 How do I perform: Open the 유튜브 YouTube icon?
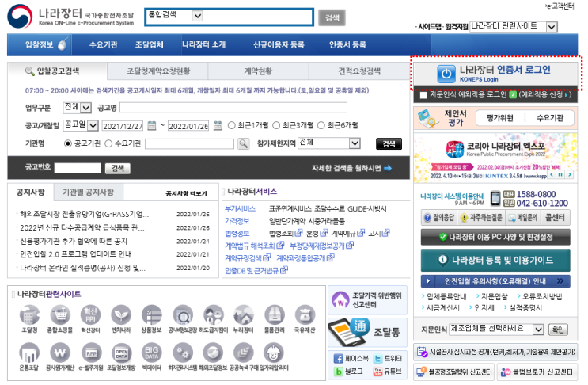click(x=377, y=372)
